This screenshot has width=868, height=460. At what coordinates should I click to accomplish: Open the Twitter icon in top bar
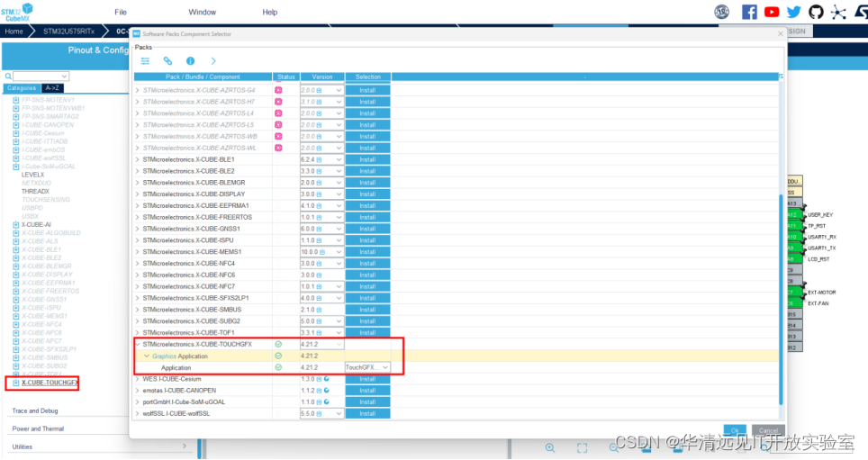click(x=794, y=13)
